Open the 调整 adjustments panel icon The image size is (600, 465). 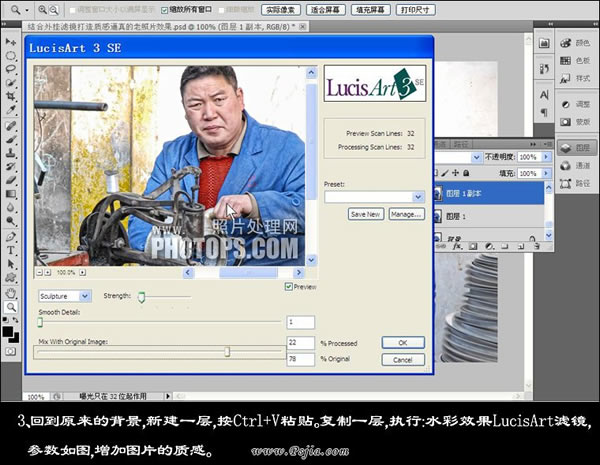[x=565, y=104]
